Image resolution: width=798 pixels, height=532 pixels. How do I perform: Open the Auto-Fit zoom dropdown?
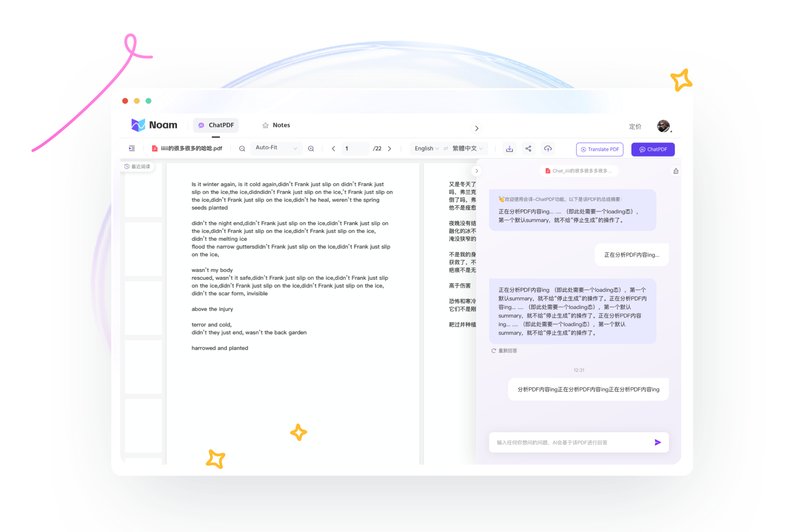[x=276, y=148]
